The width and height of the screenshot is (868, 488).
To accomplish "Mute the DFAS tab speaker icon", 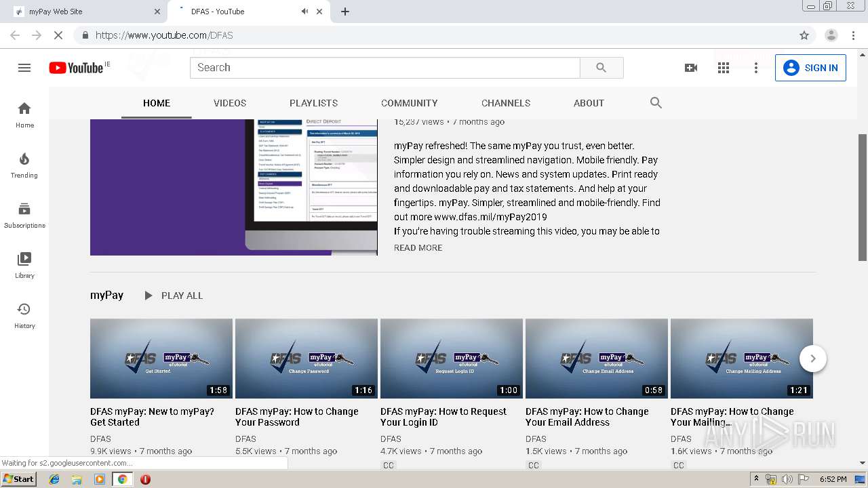I will 304,12.
